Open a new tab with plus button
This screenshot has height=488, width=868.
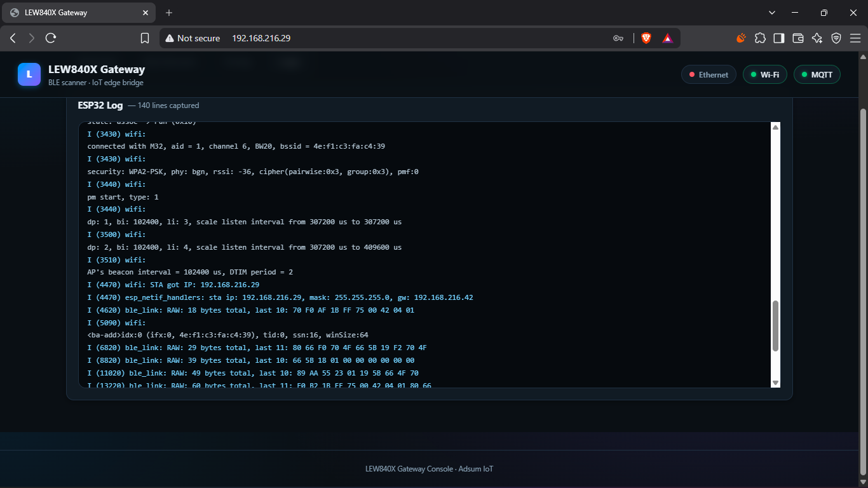click(169, 13)
